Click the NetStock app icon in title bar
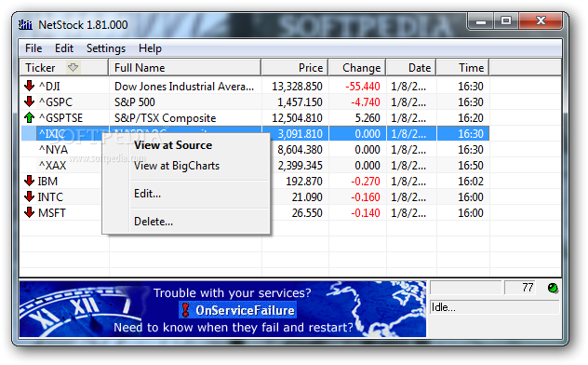The width and height of the screenshot is (588, 365). [x=25, y=25]
